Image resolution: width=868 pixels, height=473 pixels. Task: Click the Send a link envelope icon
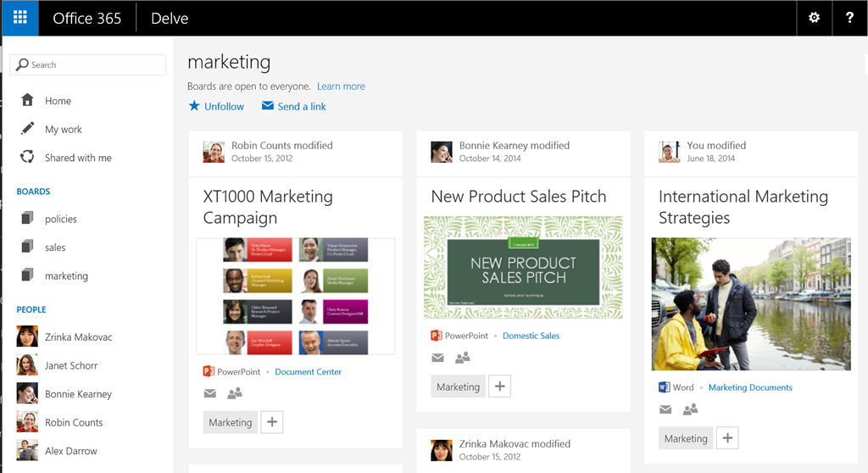tap(267, 105)
